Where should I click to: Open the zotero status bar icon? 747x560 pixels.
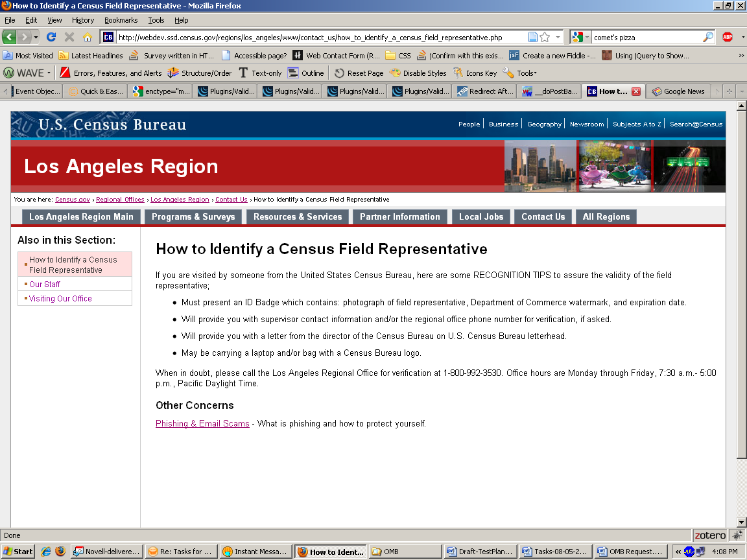[710, 535]
